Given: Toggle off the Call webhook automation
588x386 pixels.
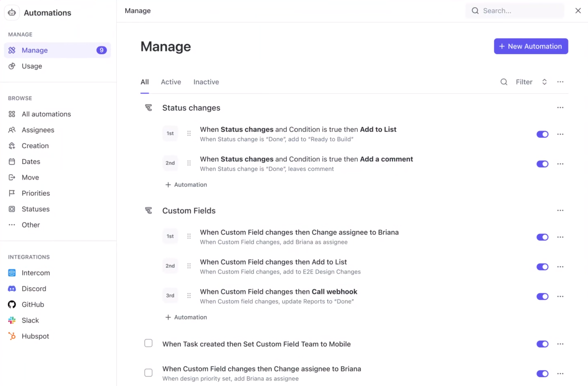Looking at the screenshot, I should [542, 296].
